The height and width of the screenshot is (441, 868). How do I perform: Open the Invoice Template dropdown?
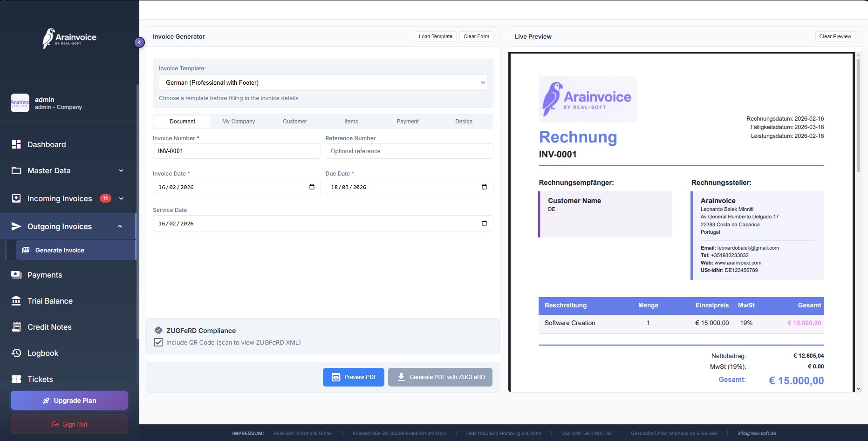(x=323, y=82)
